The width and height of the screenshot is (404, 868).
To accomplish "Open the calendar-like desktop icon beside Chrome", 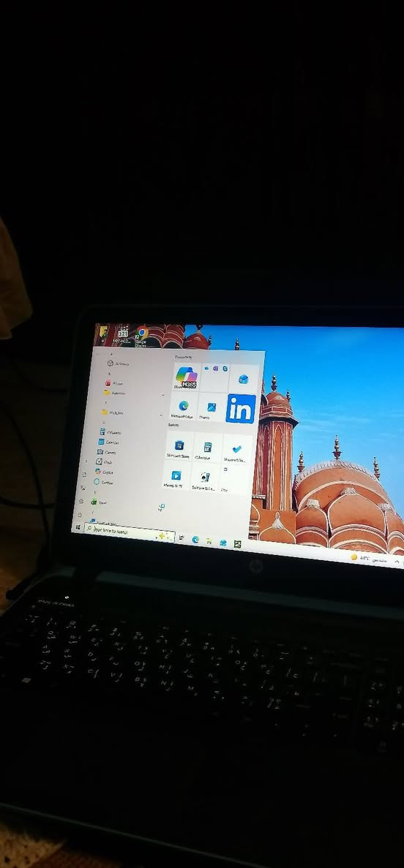I will coord(123,334).
